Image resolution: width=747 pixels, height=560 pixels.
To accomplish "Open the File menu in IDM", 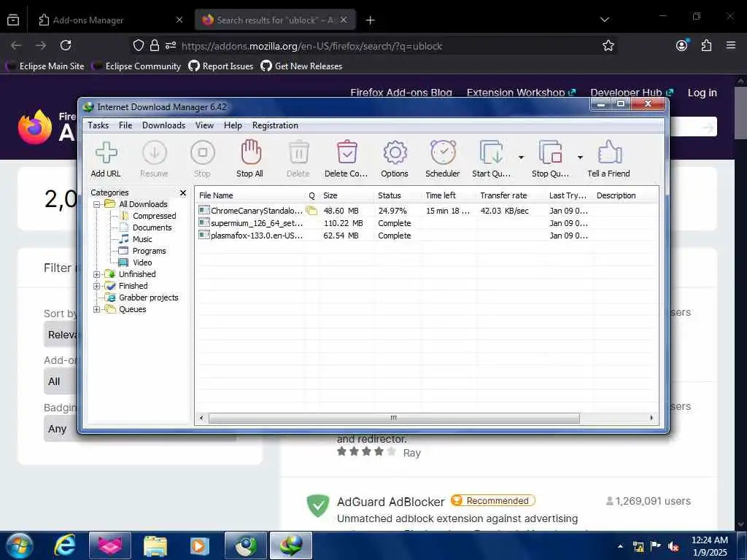I will point(125,125).
